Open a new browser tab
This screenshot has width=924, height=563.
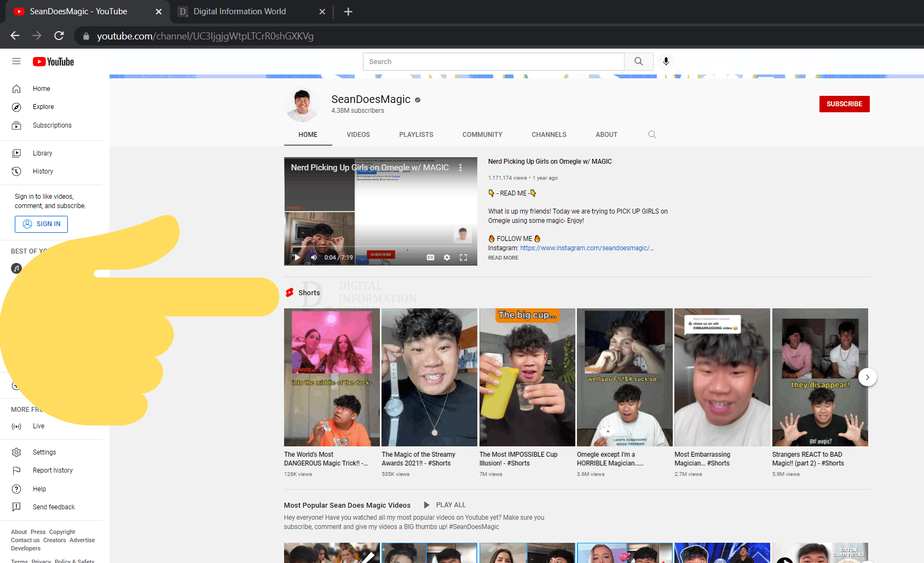pyautogui.click(x=348, y=12)
